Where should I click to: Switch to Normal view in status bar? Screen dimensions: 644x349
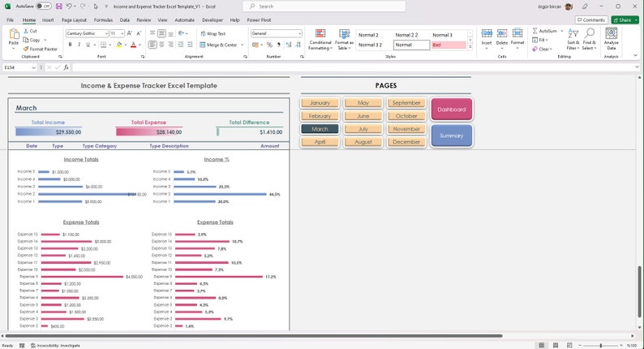541,345
